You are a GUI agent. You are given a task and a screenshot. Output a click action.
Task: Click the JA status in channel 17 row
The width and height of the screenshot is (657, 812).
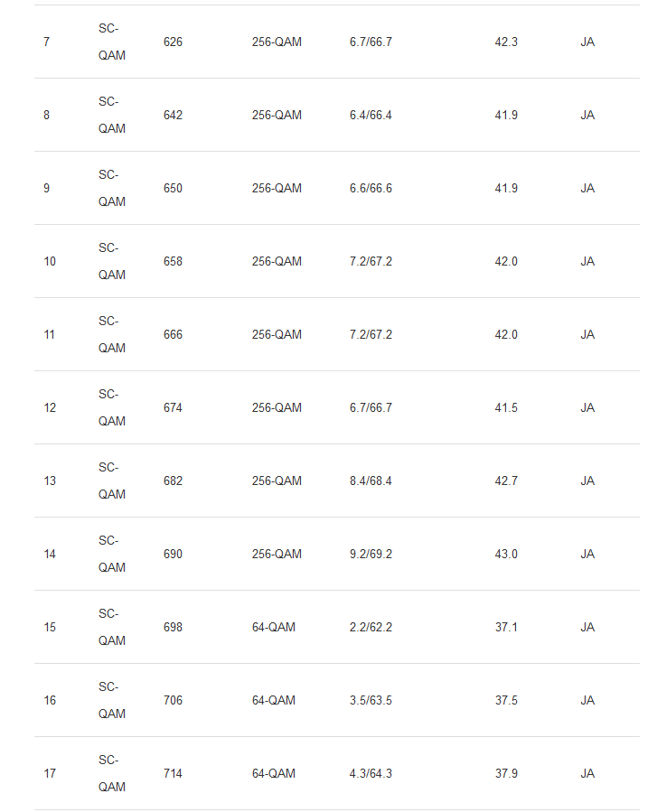click(x=587, y=774)
